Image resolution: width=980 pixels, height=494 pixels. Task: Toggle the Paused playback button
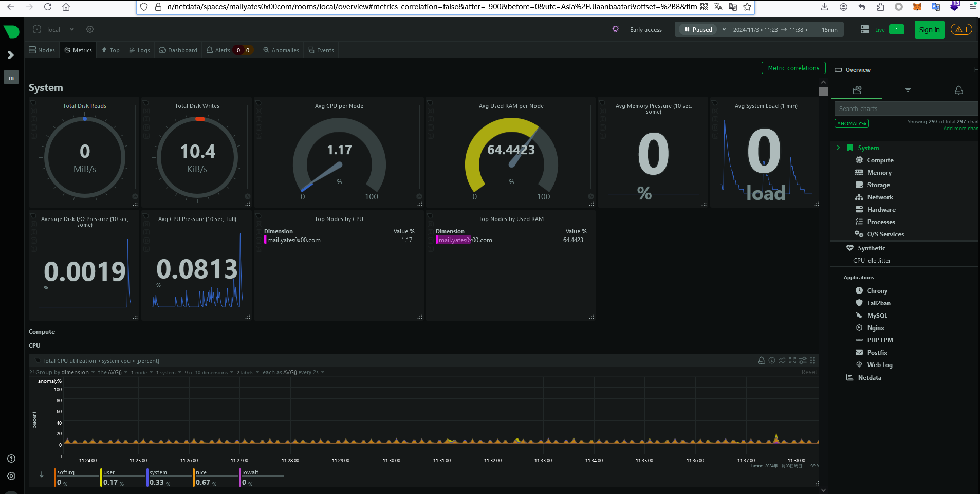tap(698, 29)
